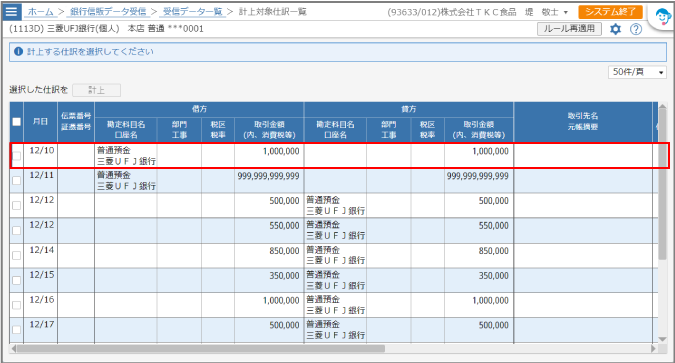Check the 12/17 row checkbox
The image size is (675, 363).
[17, 330]
